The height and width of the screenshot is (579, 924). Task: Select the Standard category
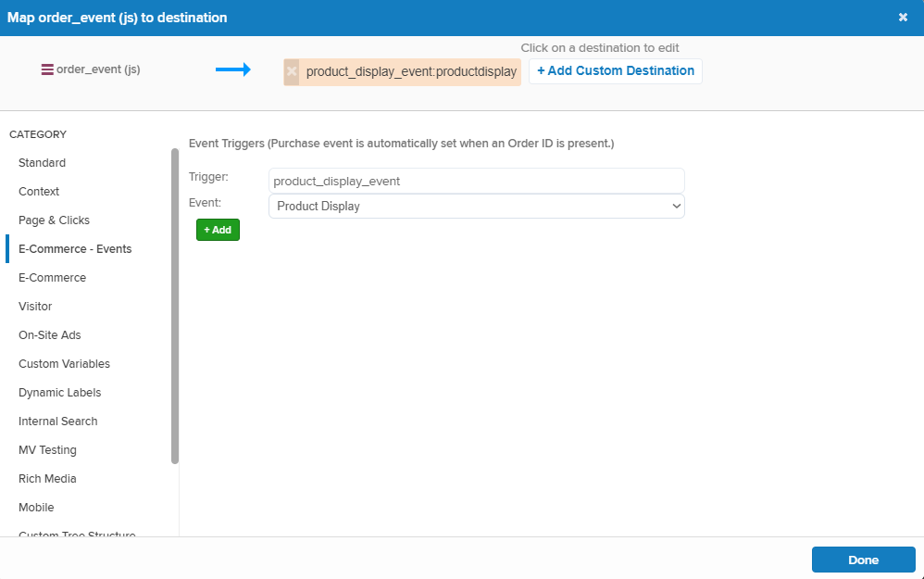42,163
